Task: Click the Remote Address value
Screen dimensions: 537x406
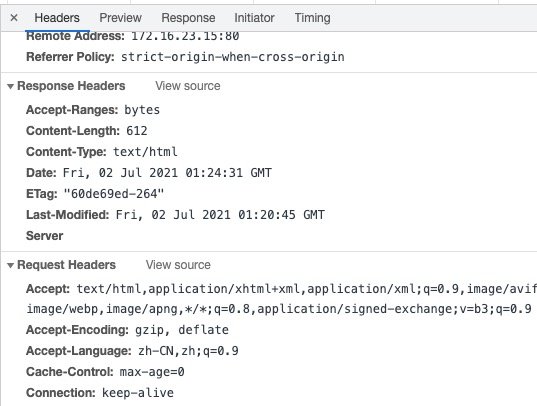Action: pyautogui.click(x=185, y=36)
